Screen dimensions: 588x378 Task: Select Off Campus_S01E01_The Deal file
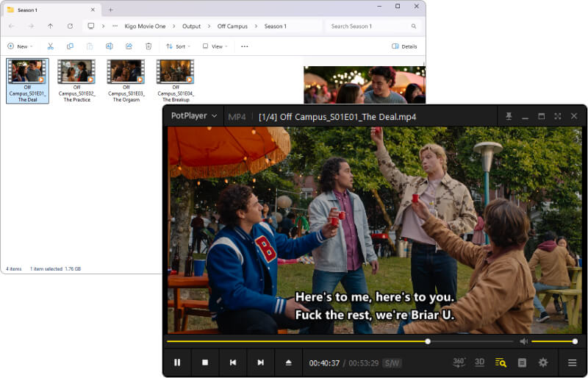click(x=27, y=81)
